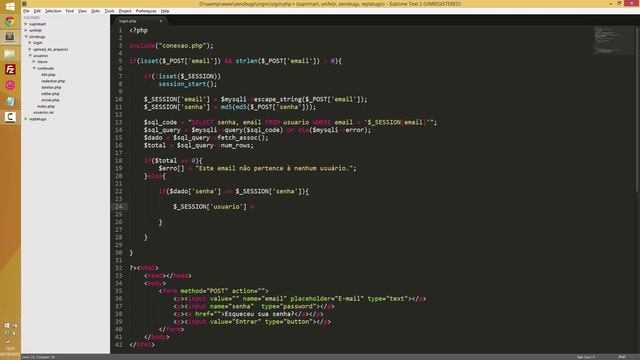The image size is (640, 360).
Task: Open the PHP syntax selector in status bar
Action: (622, 357)
